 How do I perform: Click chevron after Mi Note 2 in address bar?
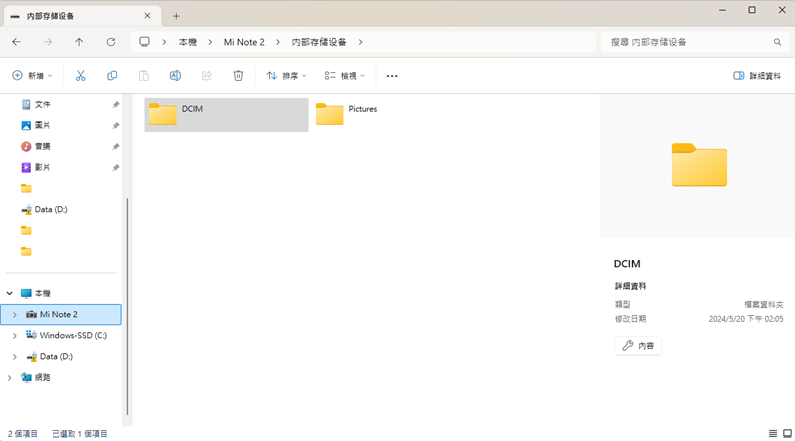(x=278, y=42)
